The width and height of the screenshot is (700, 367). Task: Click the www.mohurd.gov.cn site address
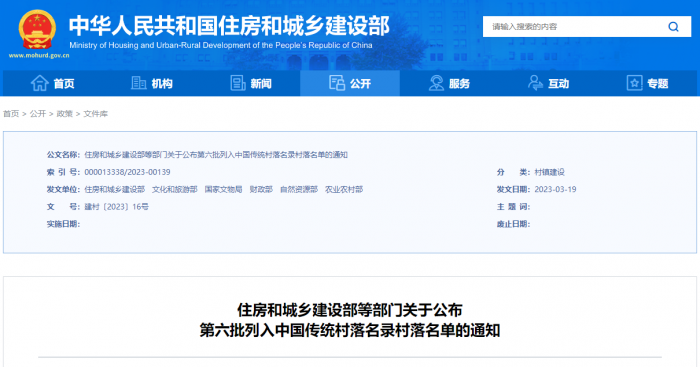[x=39, y=56]
